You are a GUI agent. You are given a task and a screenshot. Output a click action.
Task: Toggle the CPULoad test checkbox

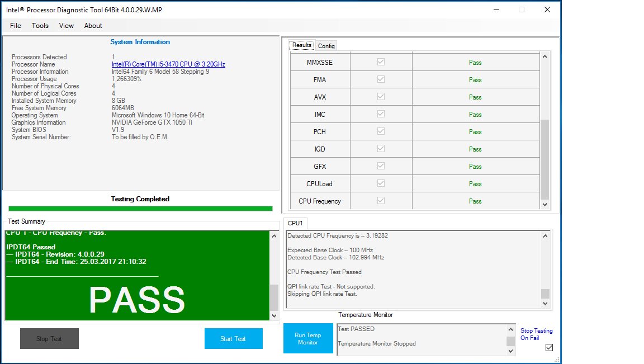[381, 183]
